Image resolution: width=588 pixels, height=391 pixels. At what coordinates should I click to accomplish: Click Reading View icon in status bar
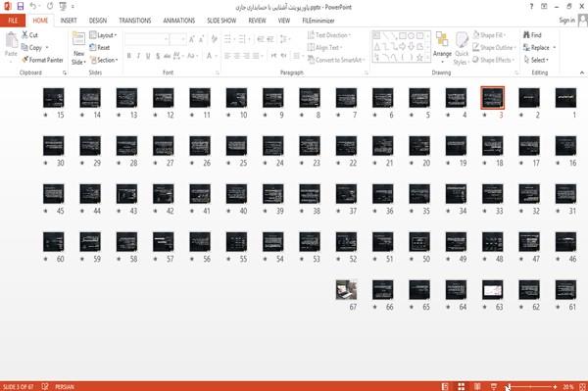477,386
